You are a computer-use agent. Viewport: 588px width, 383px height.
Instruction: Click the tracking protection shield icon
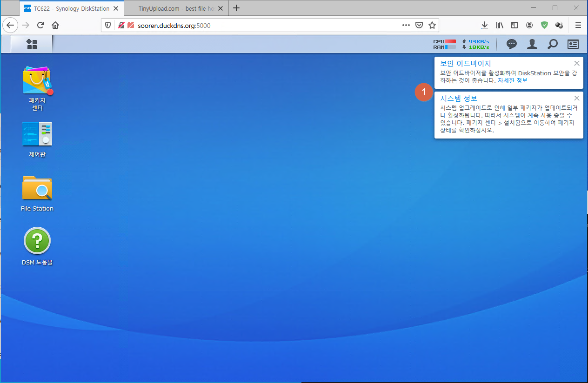pos(108,25)
